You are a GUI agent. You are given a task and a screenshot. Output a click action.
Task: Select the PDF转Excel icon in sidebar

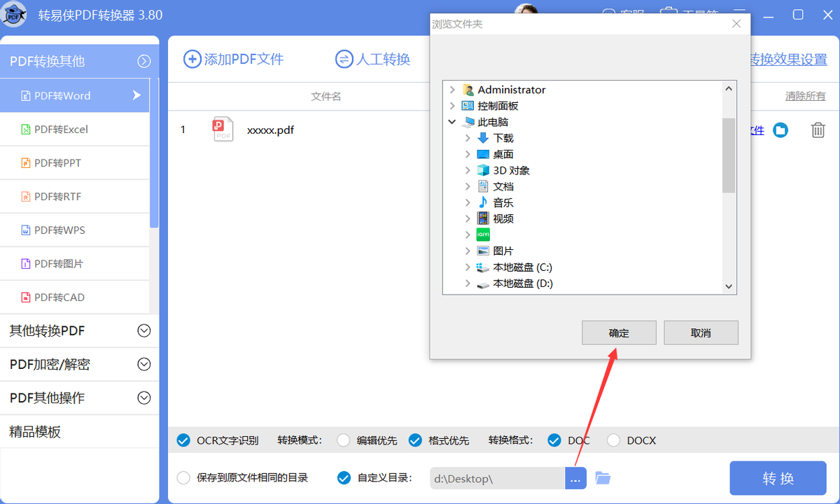tap(26, 129)
